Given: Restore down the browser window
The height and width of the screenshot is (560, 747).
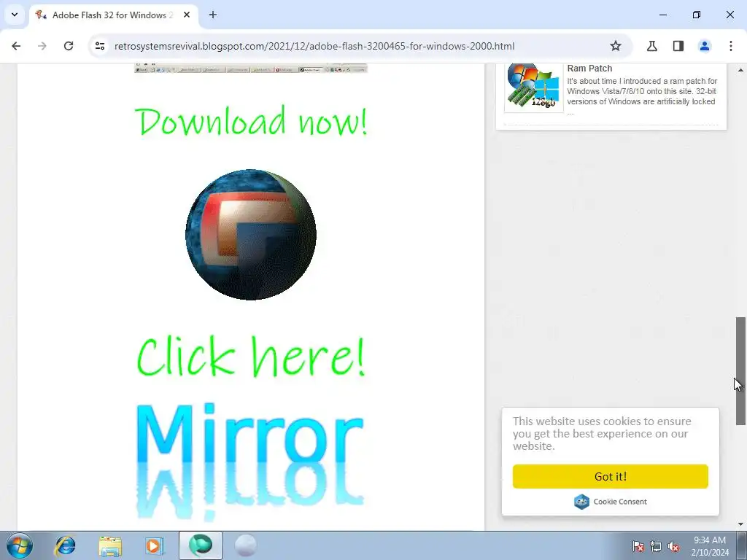Looking at the screenshot, I should pyautogui.click(x=697, y=15).
